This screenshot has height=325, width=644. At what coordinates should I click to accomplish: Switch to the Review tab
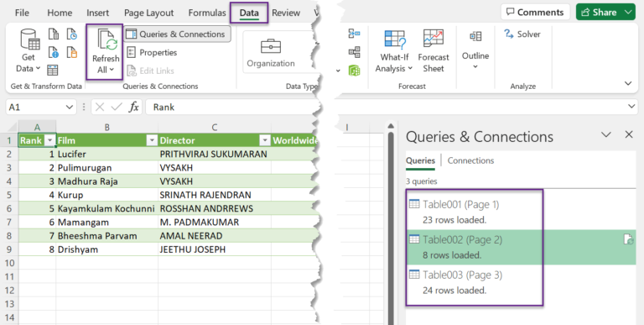point(286,13)
